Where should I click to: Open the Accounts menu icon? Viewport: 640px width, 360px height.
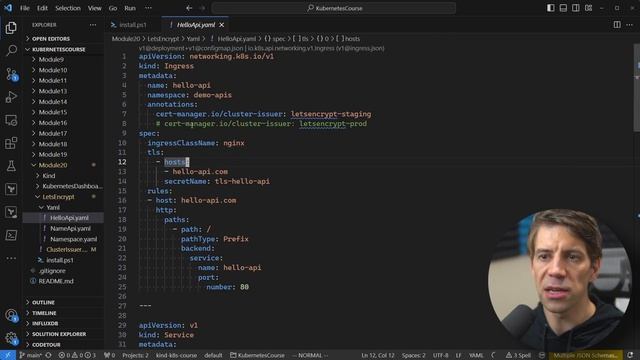click(11, 316)
